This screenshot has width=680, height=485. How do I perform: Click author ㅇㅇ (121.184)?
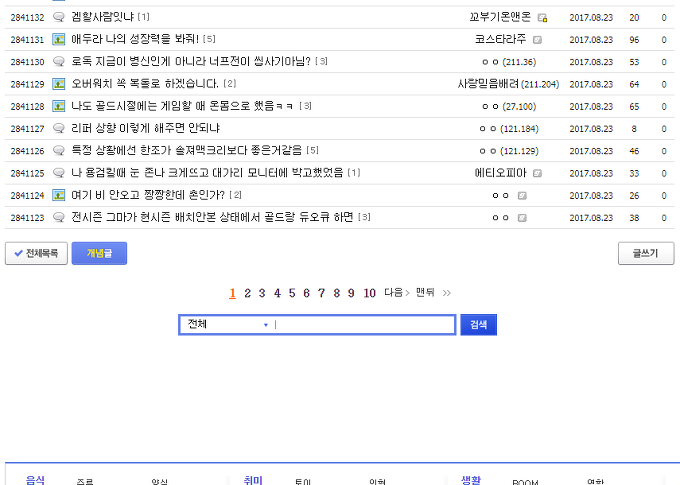click(509, 129)
